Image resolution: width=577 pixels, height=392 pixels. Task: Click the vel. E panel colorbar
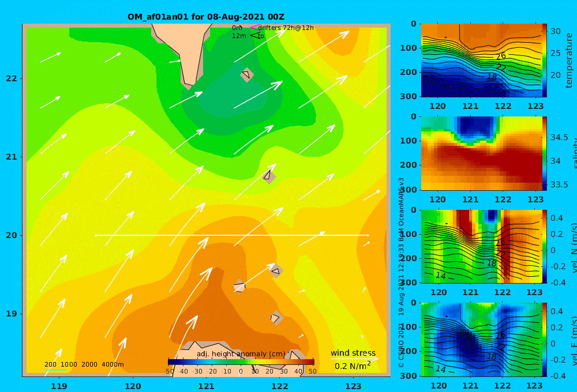point(545,340)
